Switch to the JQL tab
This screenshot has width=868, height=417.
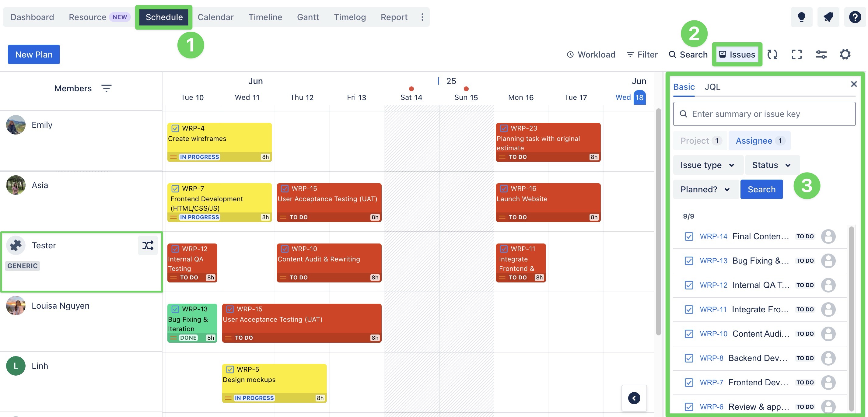(x=712, y=87)
